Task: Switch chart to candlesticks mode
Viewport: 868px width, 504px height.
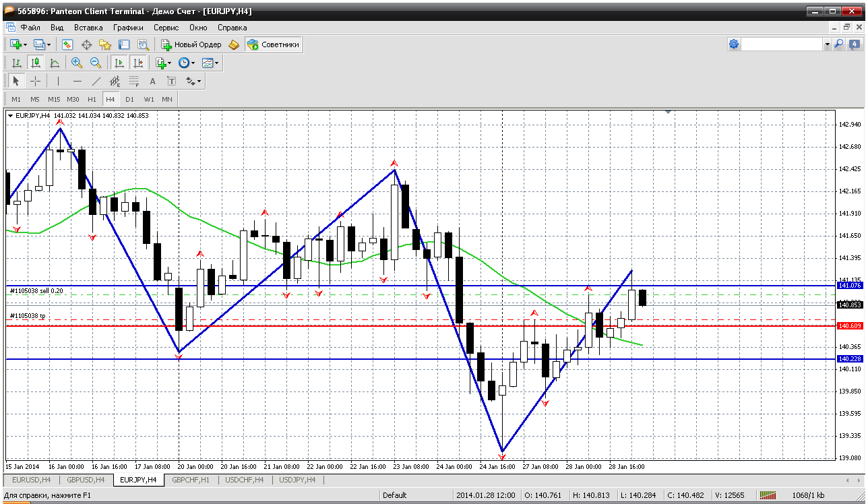Action: coord(36,63)
